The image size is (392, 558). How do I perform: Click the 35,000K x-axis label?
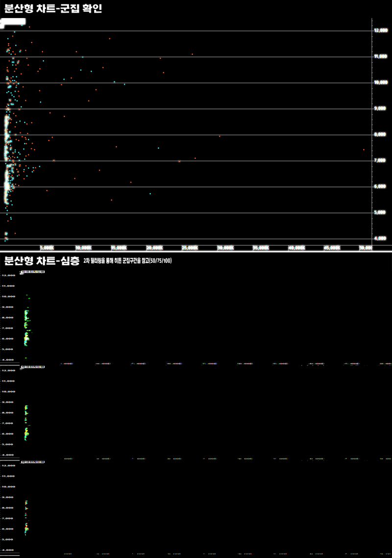[x=262, y=248]
